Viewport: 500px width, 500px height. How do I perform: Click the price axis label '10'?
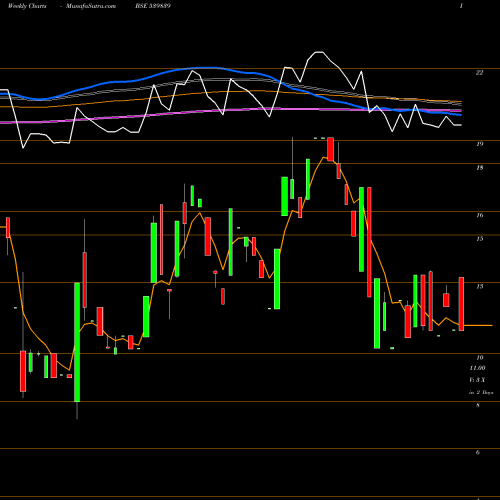[479, 358]
